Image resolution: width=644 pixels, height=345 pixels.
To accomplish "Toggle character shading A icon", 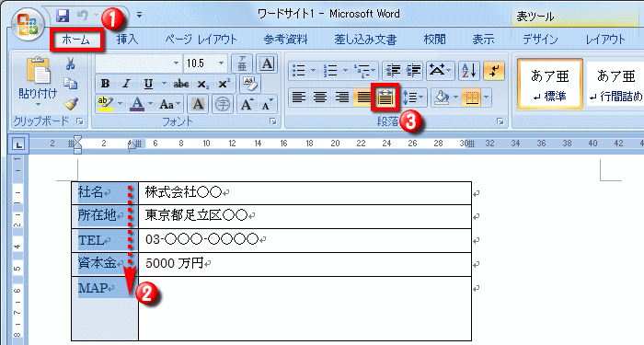I will [x=198, y=104].
